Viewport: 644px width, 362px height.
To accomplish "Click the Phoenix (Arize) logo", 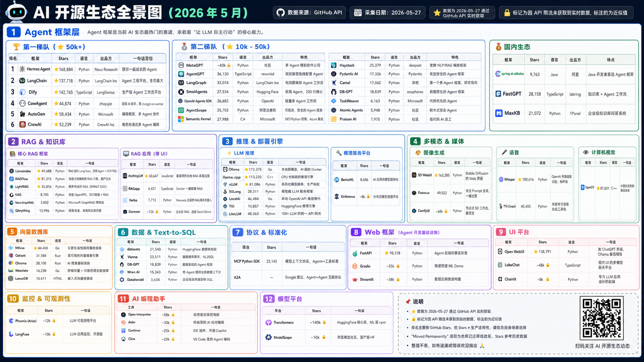I will (11, 321).
